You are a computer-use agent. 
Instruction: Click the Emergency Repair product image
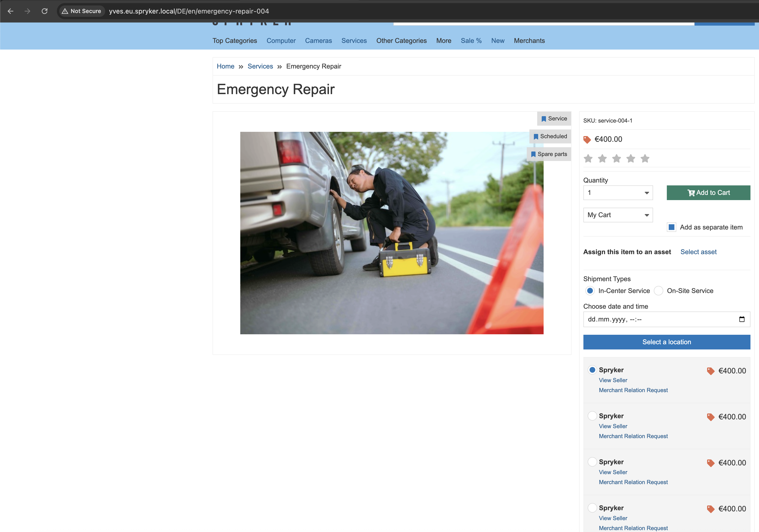coord(391,233)
